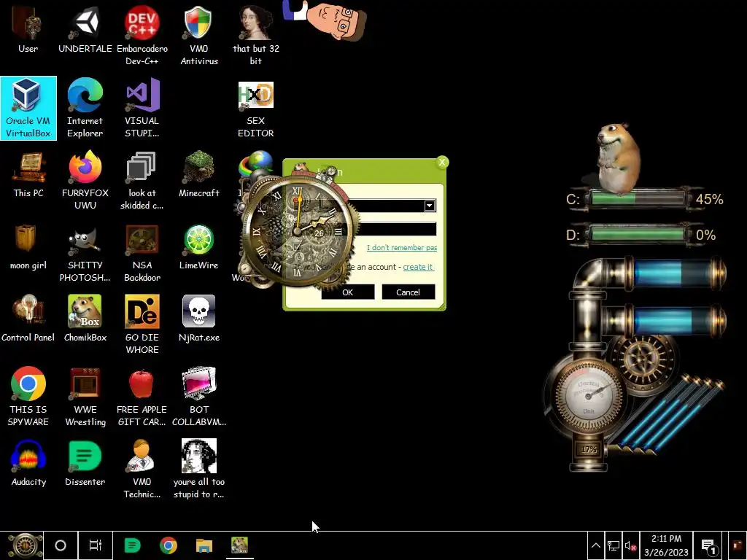Screen dimensions: 747x560
Task: Open the User desktop icon
Action: 28,29
